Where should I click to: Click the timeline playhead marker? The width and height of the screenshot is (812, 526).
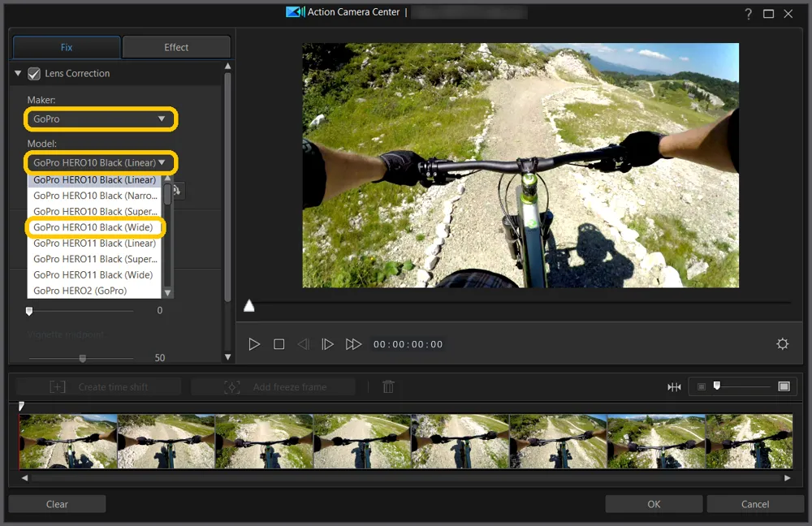[x=21, y=407]
